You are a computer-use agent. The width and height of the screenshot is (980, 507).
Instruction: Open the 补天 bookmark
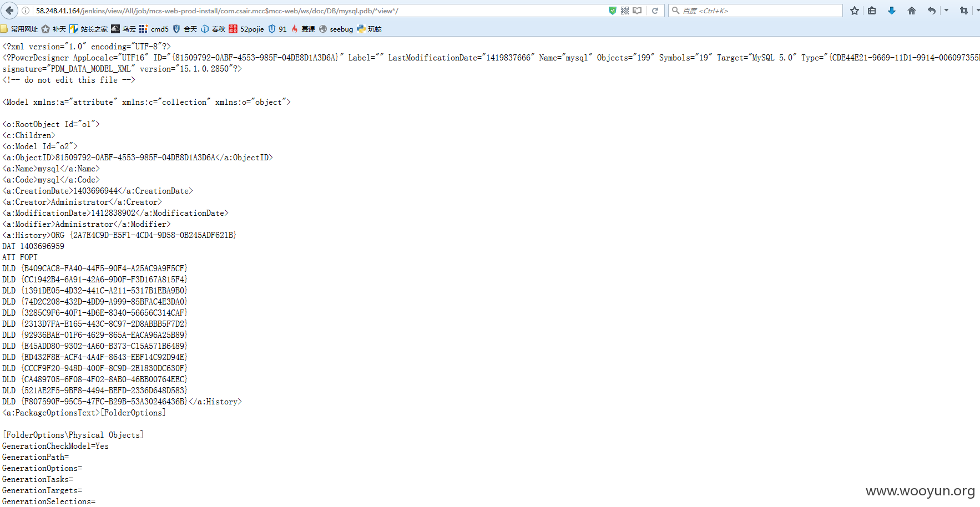click(x=54, y=29)
